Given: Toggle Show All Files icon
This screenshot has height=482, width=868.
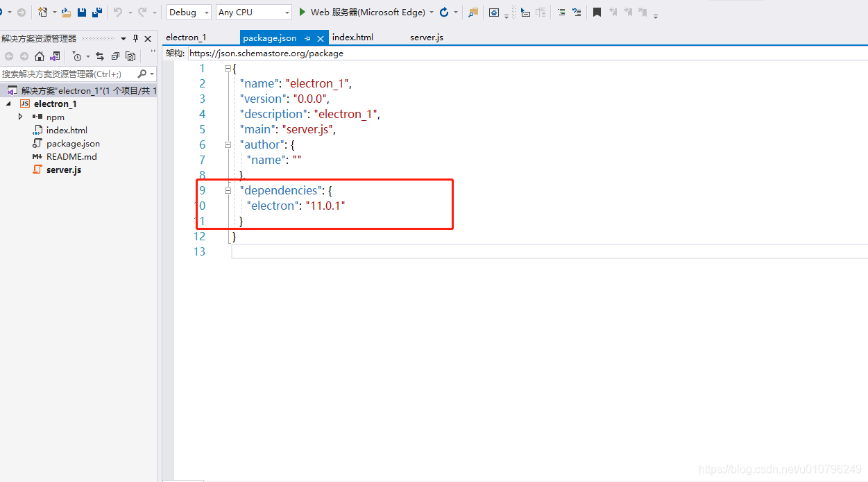Looking at the screenshot, I should (x=130, y=56).
